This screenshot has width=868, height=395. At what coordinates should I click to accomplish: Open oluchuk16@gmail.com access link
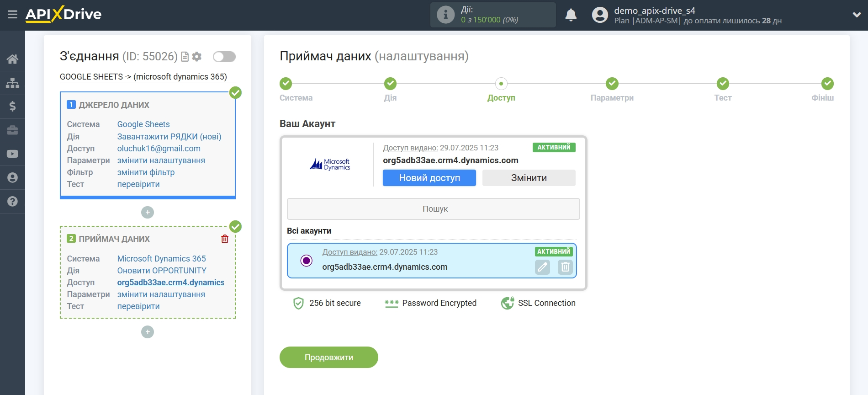159,149
